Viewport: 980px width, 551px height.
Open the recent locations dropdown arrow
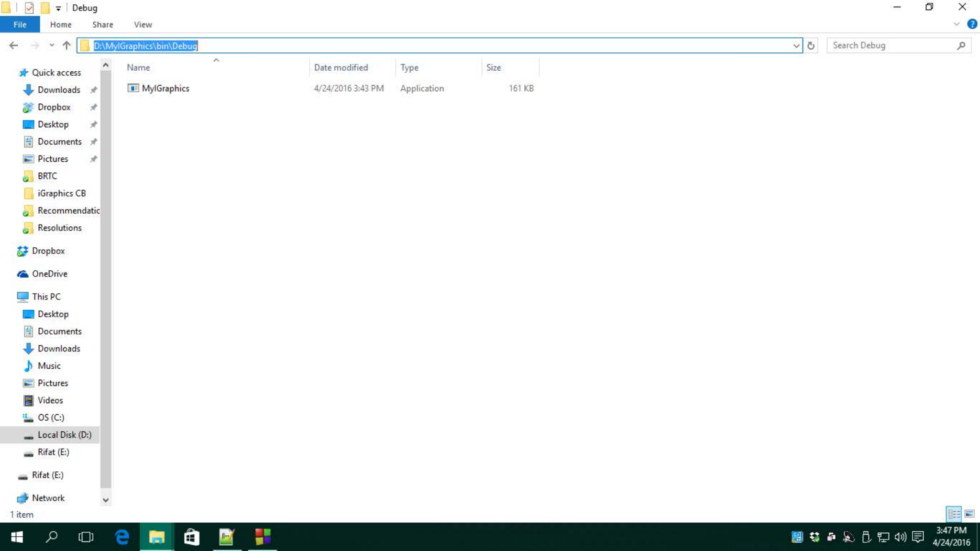52,45
